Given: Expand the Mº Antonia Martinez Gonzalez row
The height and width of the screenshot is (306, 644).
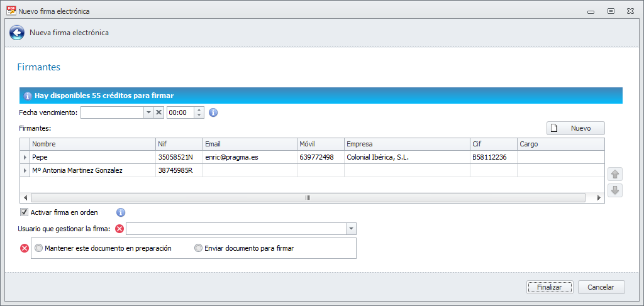Looking at the screenshot, I should pos(25,171).
